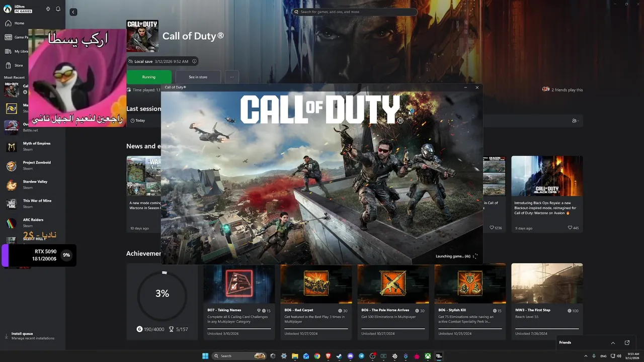Click the last session friends icon
This screenshot has height=362, width=644.
(575, 121)
